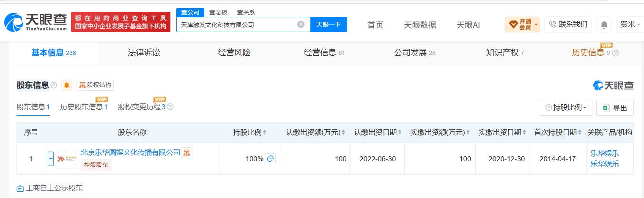Open the 持股比例 dropdown
Viewport: 644px width, 198px height.
click(x=565, y=108)
